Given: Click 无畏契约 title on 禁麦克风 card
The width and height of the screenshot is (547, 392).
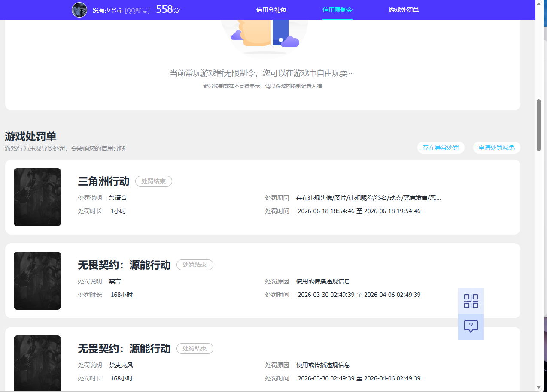Looking at the screenshot, I should coord(124,349).
